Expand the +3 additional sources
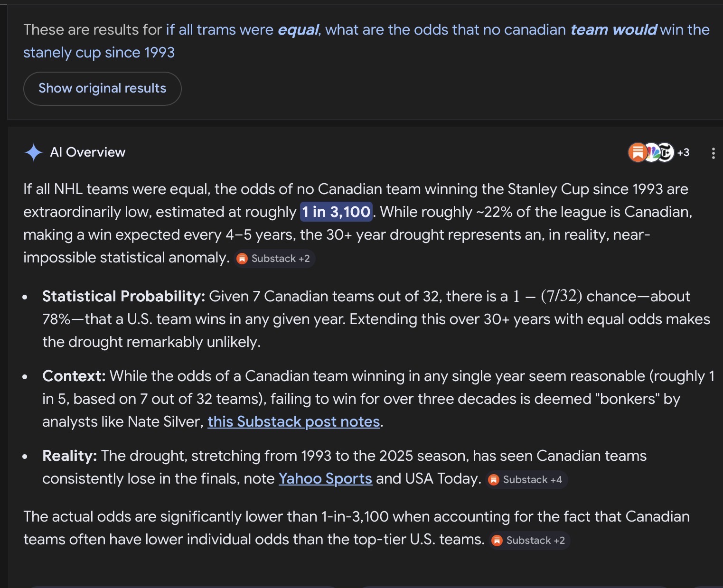 [x=683, y=152]
